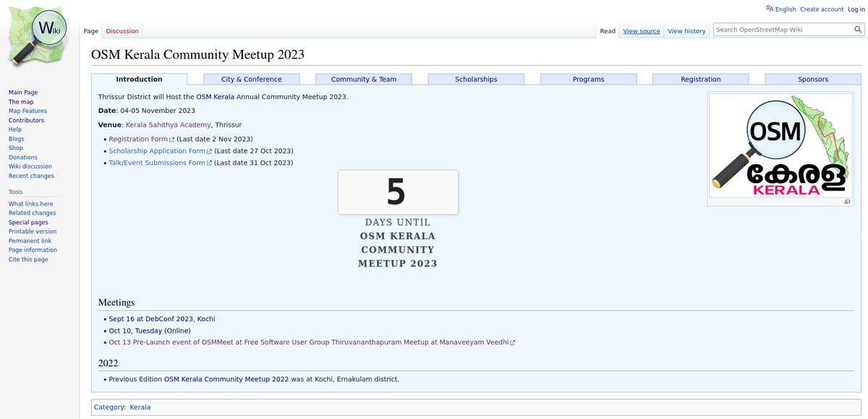868x419 pixels.
Task: Click Create account link
Action: [822, 9]
